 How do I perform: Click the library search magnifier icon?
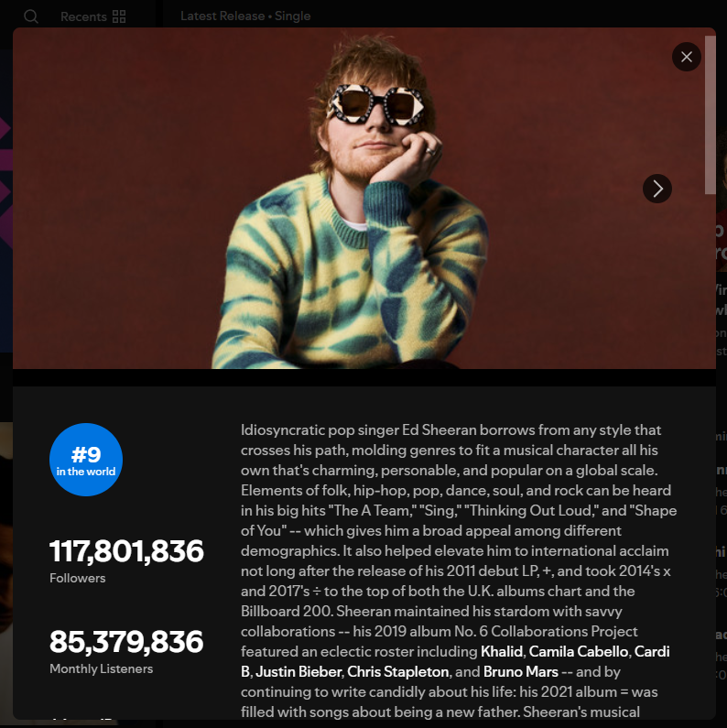[x=31, y=16]
